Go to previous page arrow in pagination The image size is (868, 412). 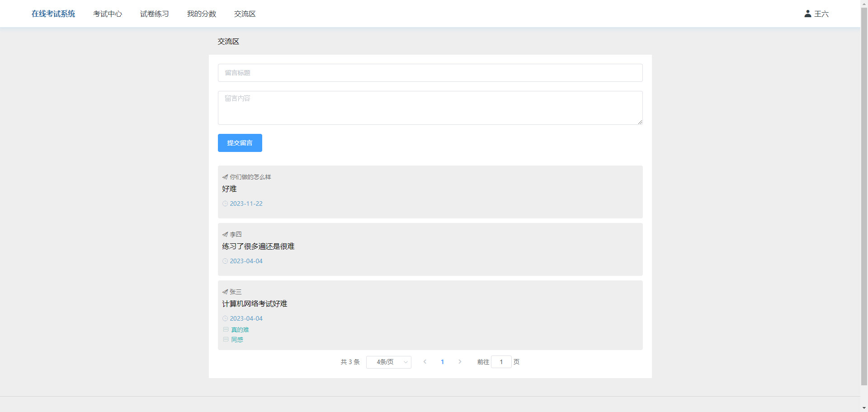(425, 362)
